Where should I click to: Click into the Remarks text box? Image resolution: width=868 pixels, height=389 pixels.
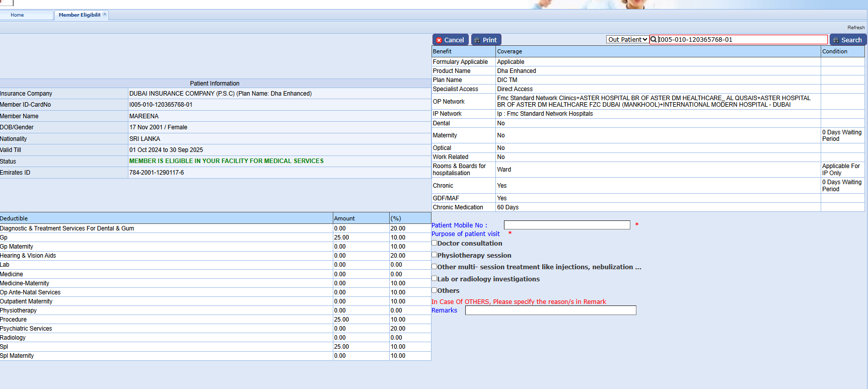[550, 310]
